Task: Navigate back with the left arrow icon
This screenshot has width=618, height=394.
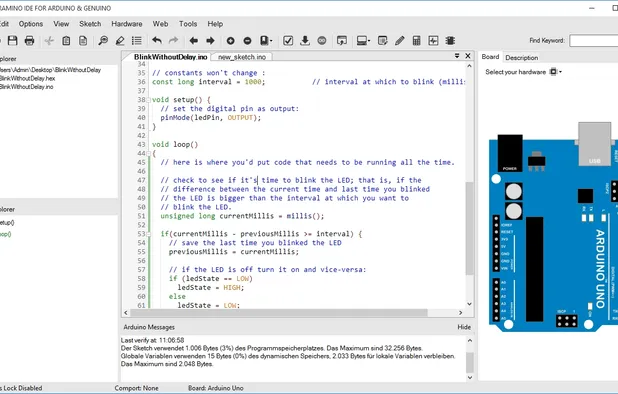Action: [x=194, y=41]
